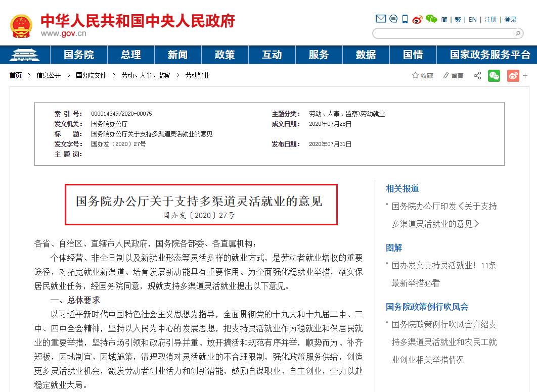Go to 劳动、人事、监察 breadcrumb
The image size is (537, 392).
point(146,75)
